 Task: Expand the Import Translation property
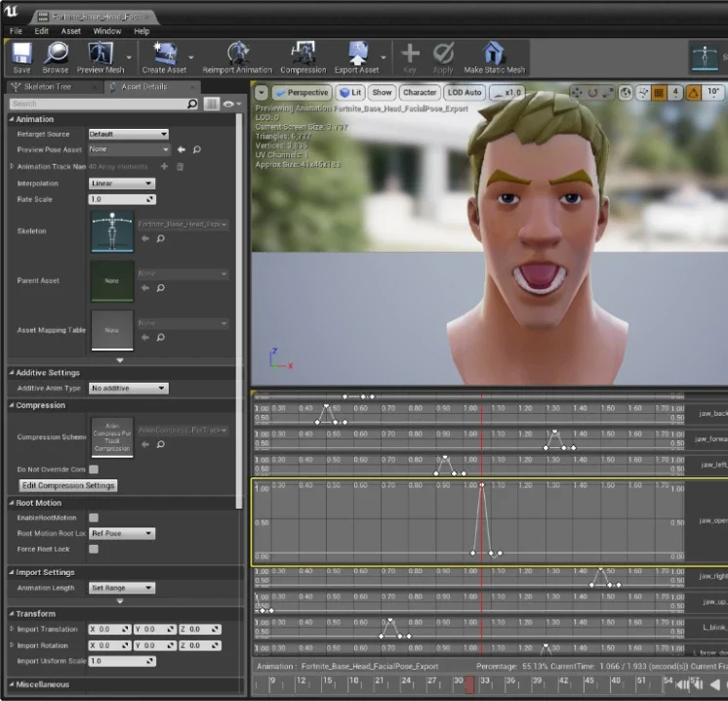coord(12,629)
